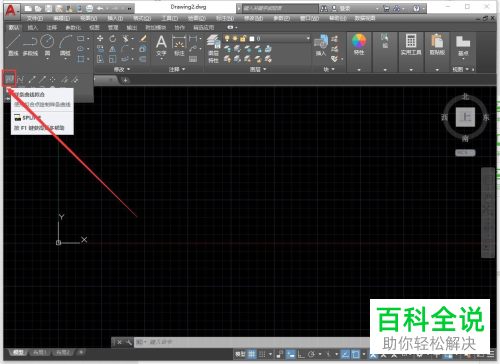The width and height of the screenshot is (500, 364).
Task: Expand the 修改 panel dropdown
Action: coord(122,69)
